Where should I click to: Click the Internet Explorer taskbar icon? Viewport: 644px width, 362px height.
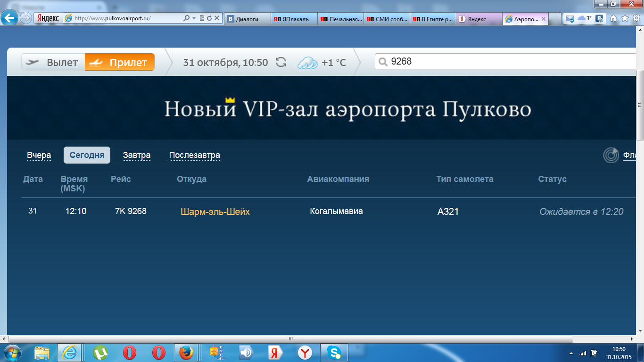coord(70,353)
